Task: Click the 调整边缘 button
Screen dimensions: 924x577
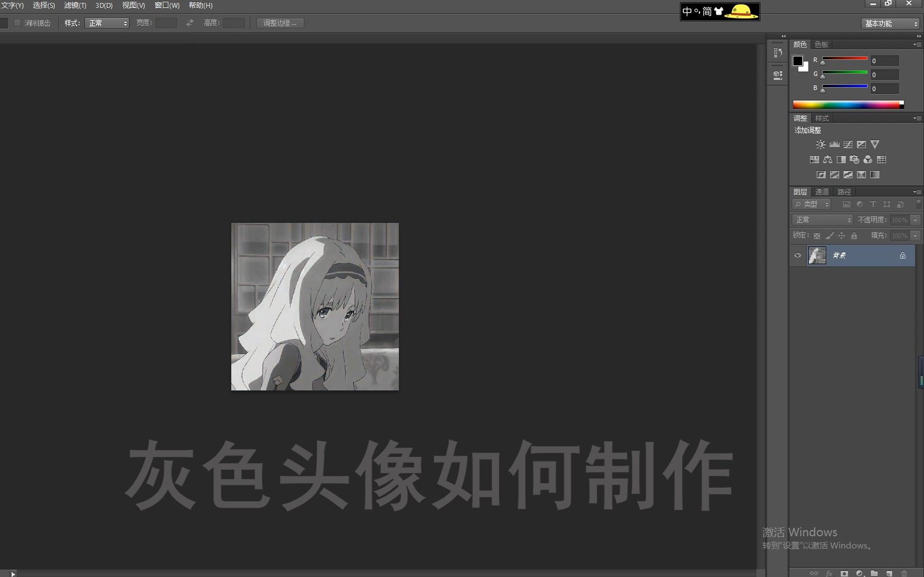Action: (x=280, y=23)
